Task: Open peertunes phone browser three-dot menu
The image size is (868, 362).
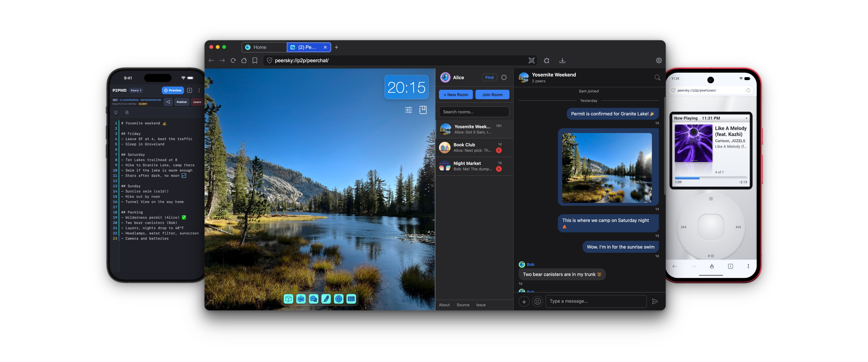Action: pyautogui.click(x=748, y=266)
